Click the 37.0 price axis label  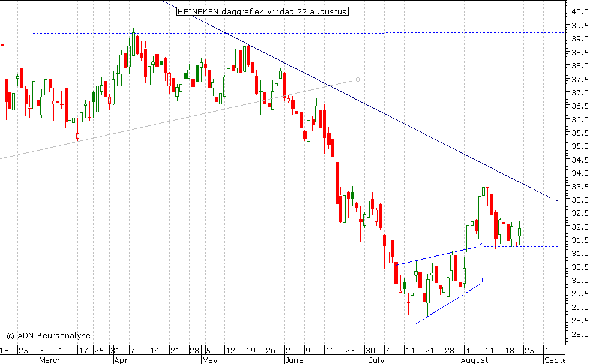(580, 92)
